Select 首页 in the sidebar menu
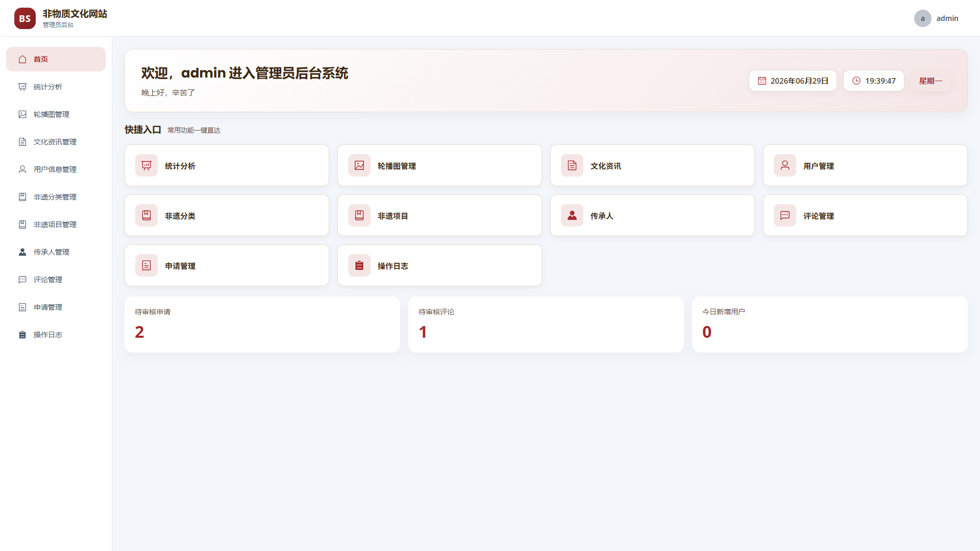Image resolution: width=980 pixels, height=551 pixels. pyautogui.click(x=56, y=59)
